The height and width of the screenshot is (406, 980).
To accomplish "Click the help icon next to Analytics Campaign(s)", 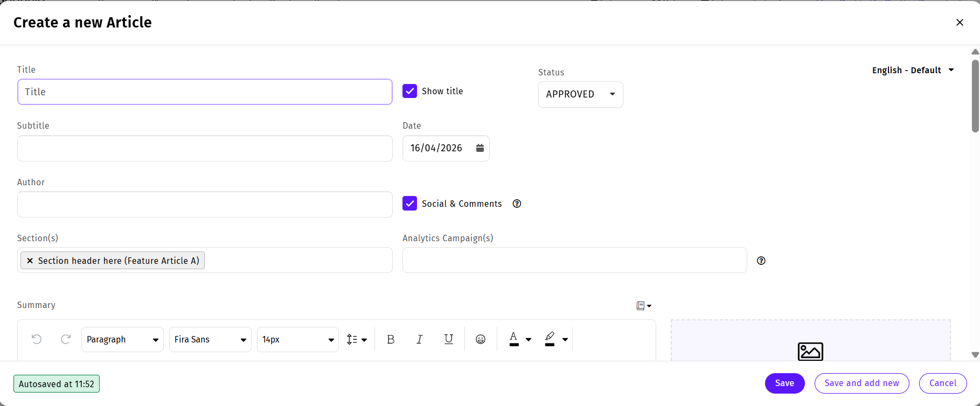I will [761, 261].
